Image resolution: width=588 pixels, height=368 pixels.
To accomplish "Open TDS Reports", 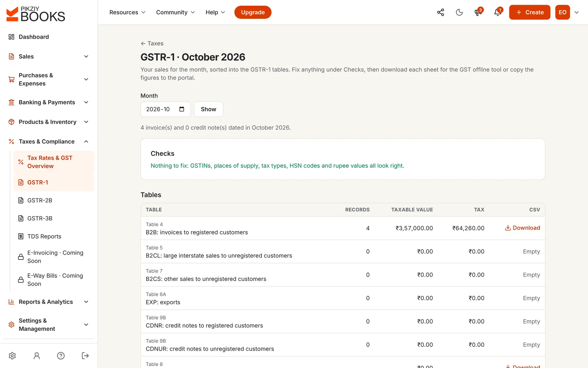I will 54,236.
